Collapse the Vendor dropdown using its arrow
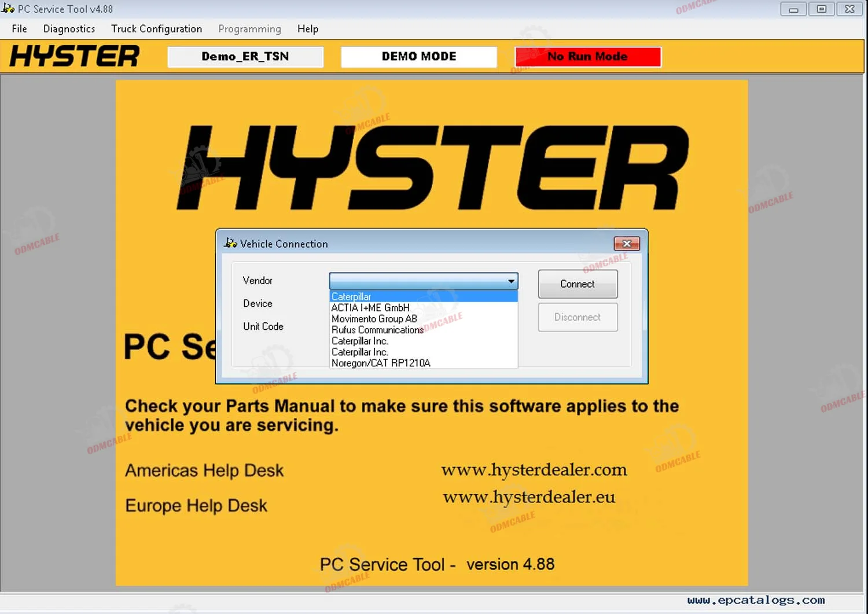Image resolution: width=868 pixels, height=614 pixels. click(x=511, y=281)
